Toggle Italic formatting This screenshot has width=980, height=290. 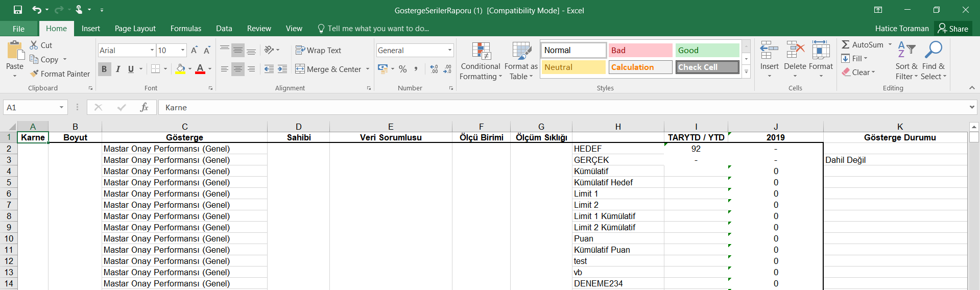point(118,69)
